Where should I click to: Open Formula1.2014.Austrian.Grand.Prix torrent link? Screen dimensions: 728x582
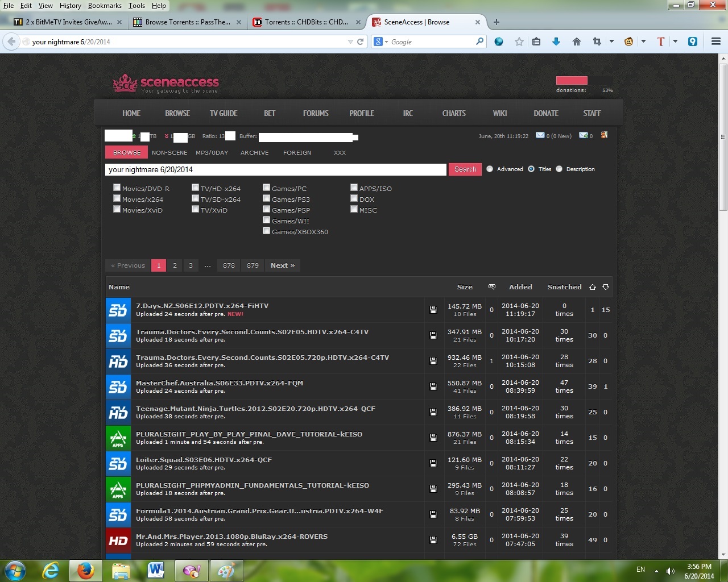(259, 511)
